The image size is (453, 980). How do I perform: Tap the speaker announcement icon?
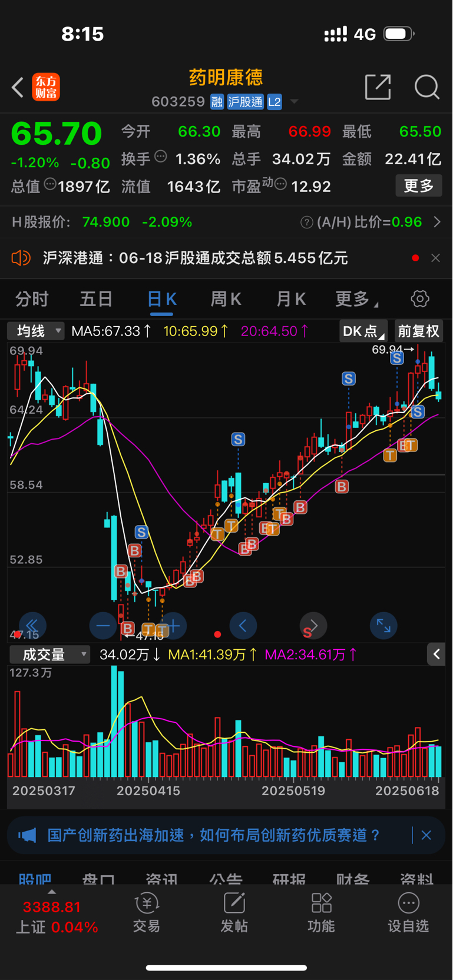point(21,258)
